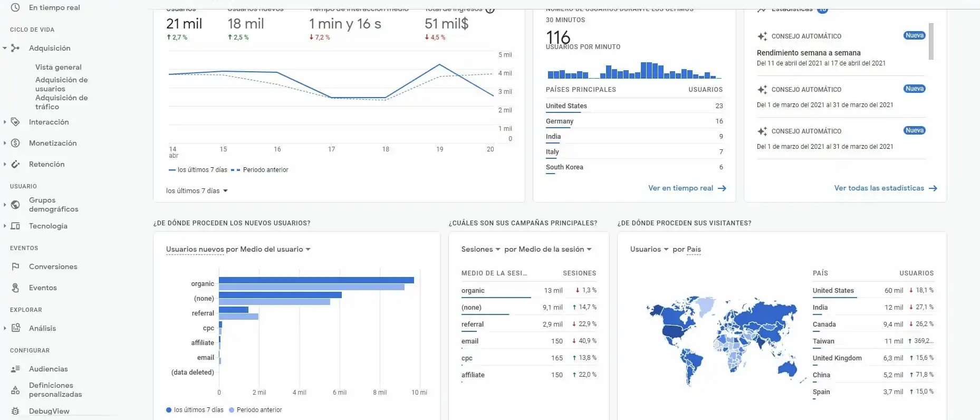Click the help icon beside Total de ingresos

coord(490,9)
